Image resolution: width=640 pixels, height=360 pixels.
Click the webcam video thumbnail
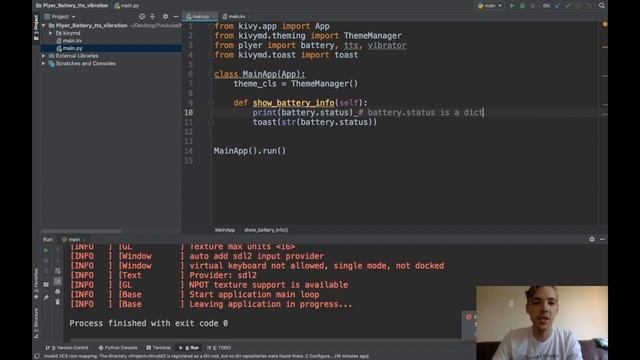tap(542, 322)
